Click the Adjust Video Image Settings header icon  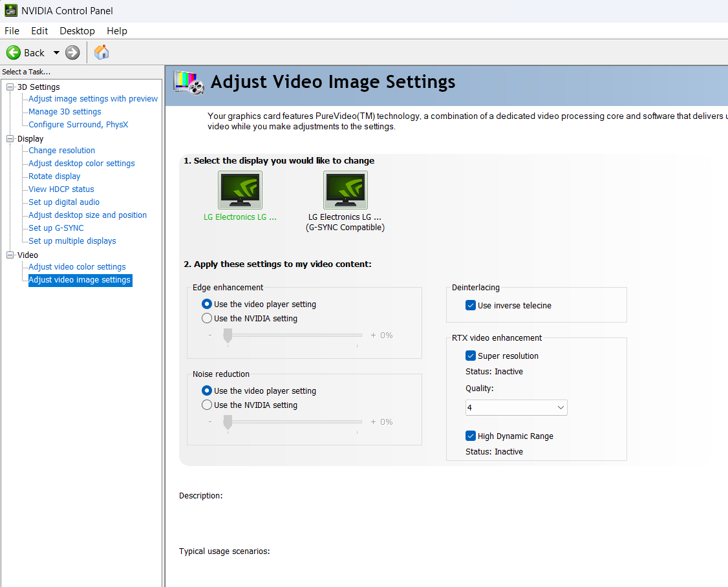tap(189, 83)
